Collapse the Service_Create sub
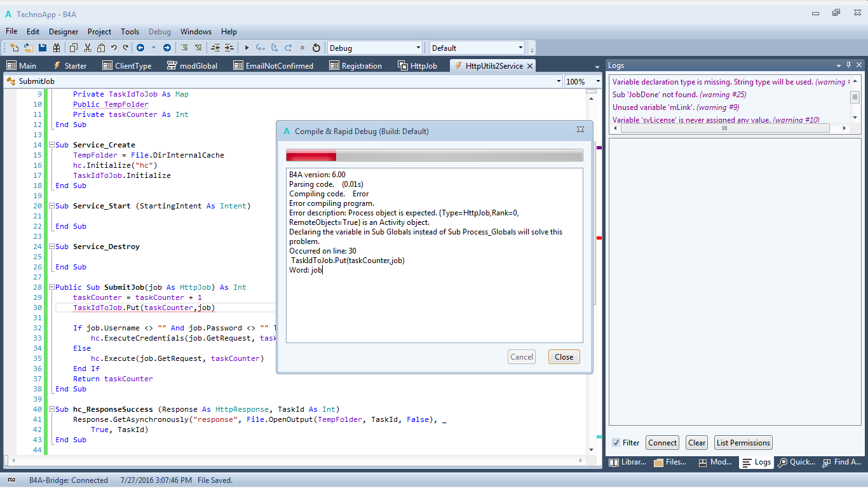The image size is (868, 488). [x=51, y=145]
